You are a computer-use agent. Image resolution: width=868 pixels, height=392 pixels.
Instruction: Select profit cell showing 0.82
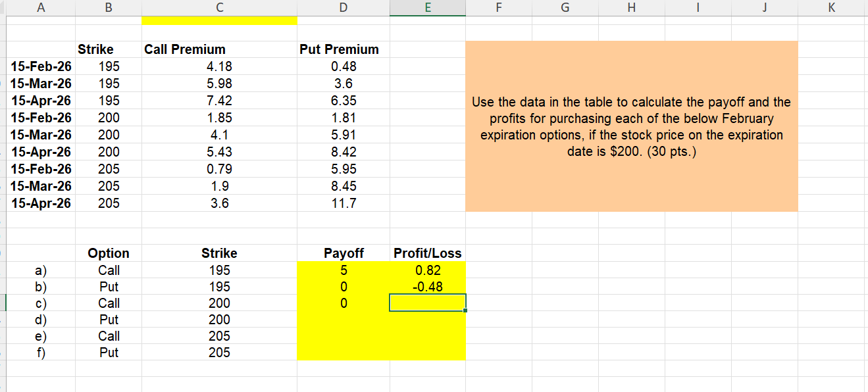[428, 270]
